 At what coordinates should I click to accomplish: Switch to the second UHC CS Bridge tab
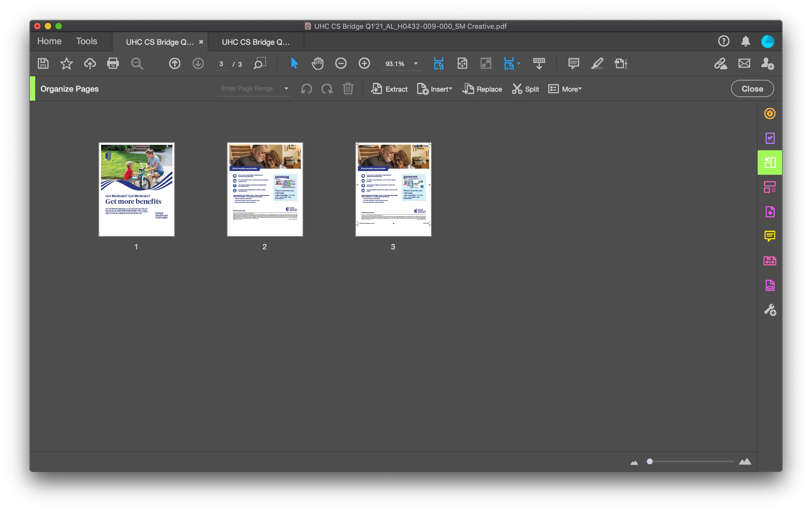pyautogui.click(x=255, y=42)
